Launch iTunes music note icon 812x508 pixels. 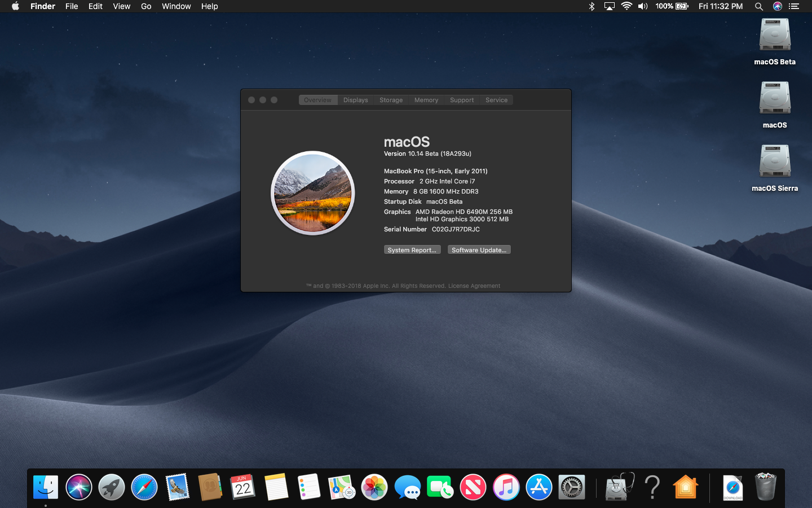pos(506,487)
